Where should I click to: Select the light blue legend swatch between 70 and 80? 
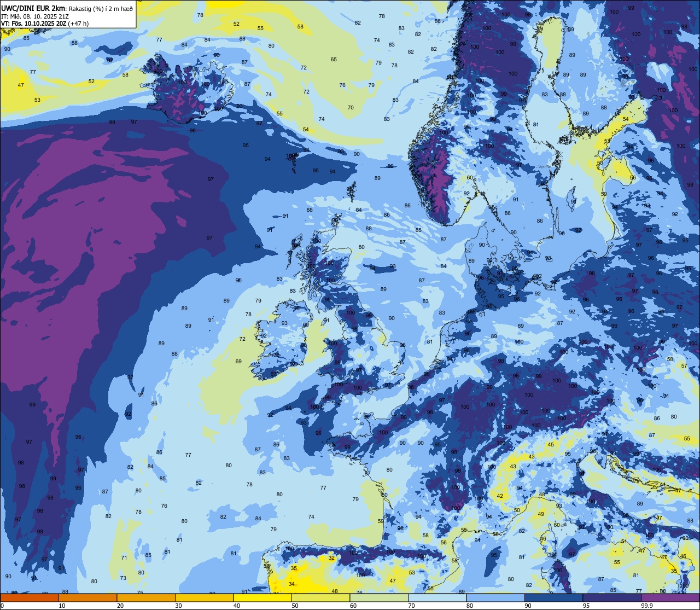click(437, 598)
